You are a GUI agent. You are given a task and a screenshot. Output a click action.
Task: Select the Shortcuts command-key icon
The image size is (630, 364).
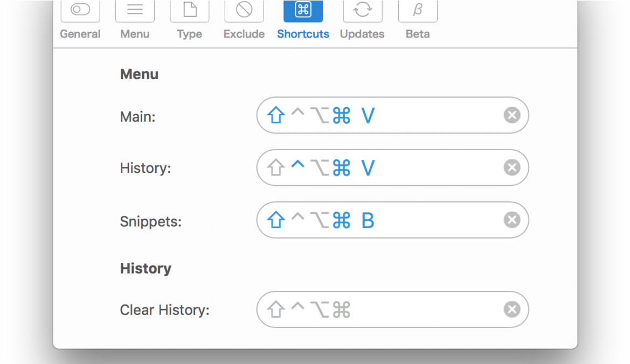[303, 10]
